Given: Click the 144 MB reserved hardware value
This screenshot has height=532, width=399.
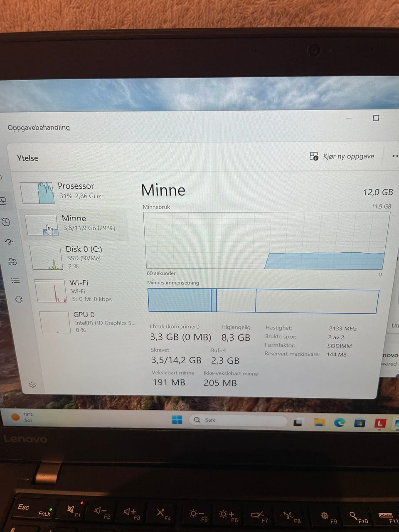Looking at the screenshot, I should coord(337,355).
